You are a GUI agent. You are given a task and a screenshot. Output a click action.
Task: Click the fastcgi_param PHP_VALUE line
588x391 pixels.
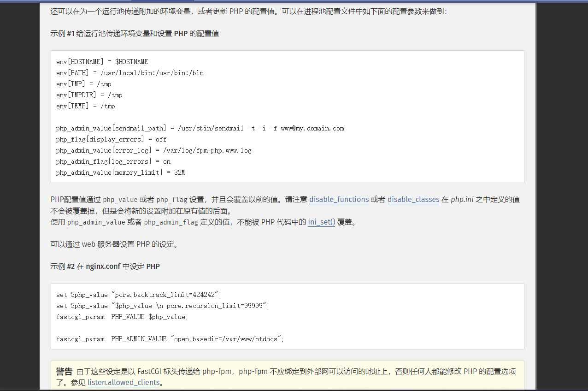pyautogui.click(x=122, y=317)
